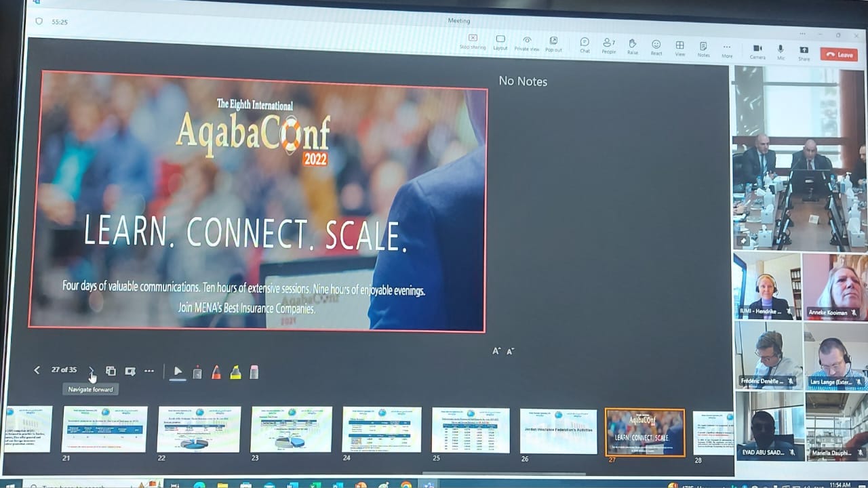Toggle the Camera on or off
The image size is (868, 488).
pyautogui.click(x=757, y=52)
